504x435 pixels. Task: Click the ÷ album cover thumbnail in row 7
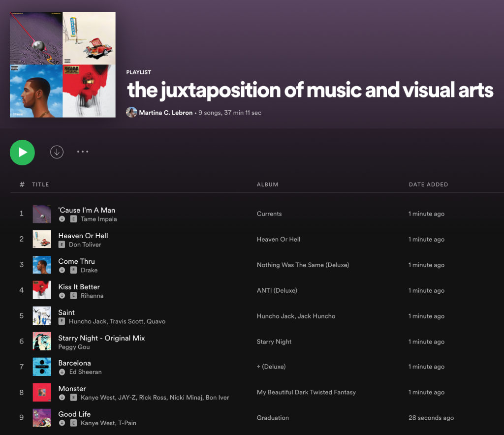[x=42, y=367]
